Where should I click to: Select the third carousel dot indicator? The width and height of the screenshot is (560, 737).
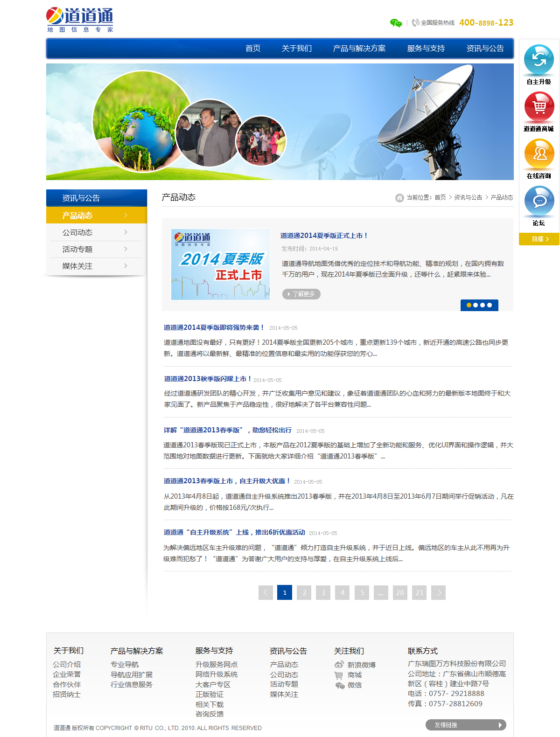(483, 305)
